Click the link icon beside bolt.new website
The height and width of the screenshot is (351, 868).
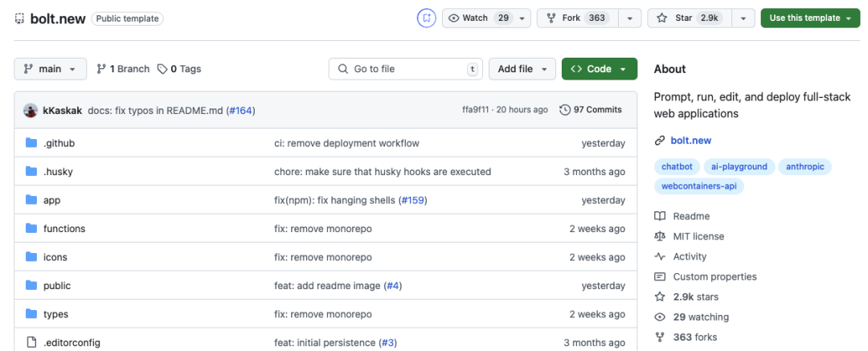[x=659, y=141]
